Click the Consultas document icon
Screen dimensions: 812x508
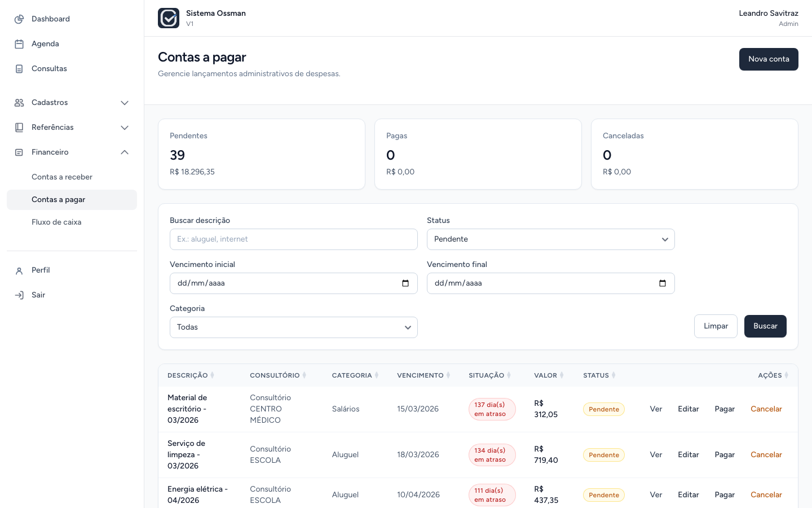pos(19,69)
